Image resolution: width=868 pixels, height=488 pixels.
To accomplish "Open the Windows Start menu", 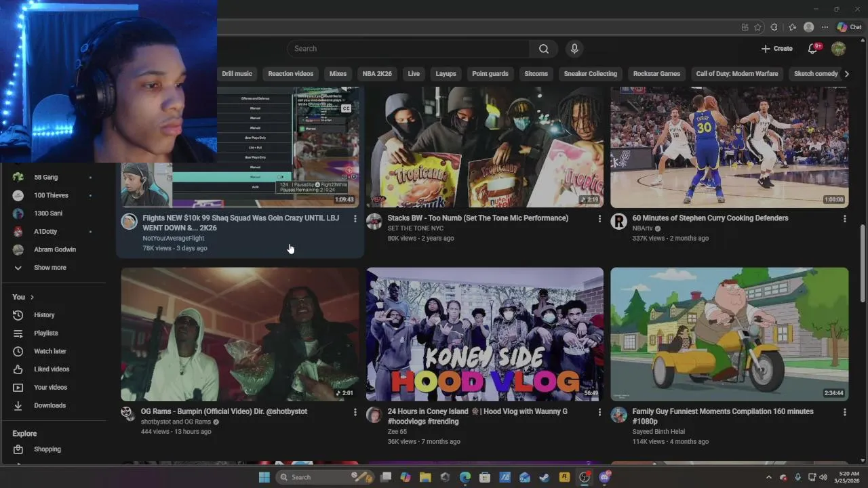I will 264,477.
